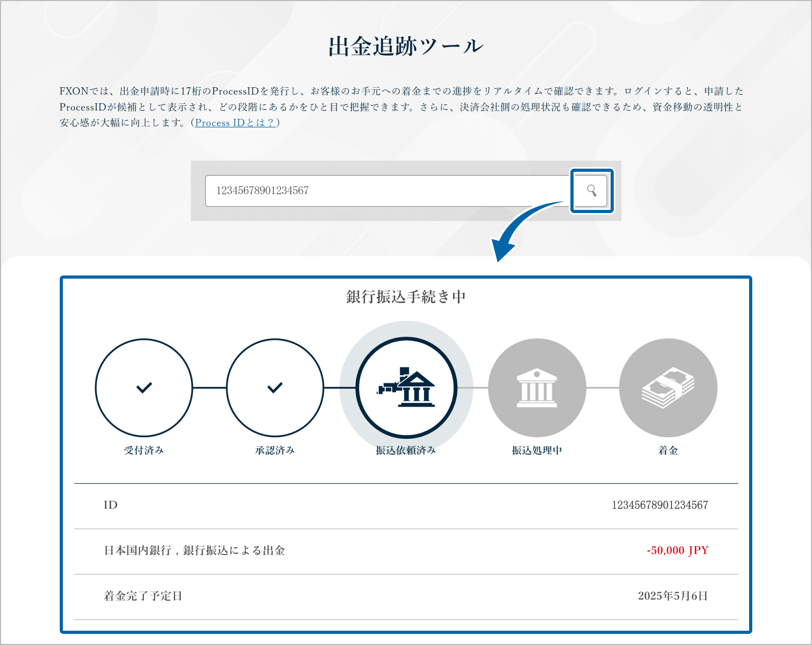812x645 pixels.
Task: Select the highlighted active progress step icon
Action: pyautogui.click(x=406, y=388)
